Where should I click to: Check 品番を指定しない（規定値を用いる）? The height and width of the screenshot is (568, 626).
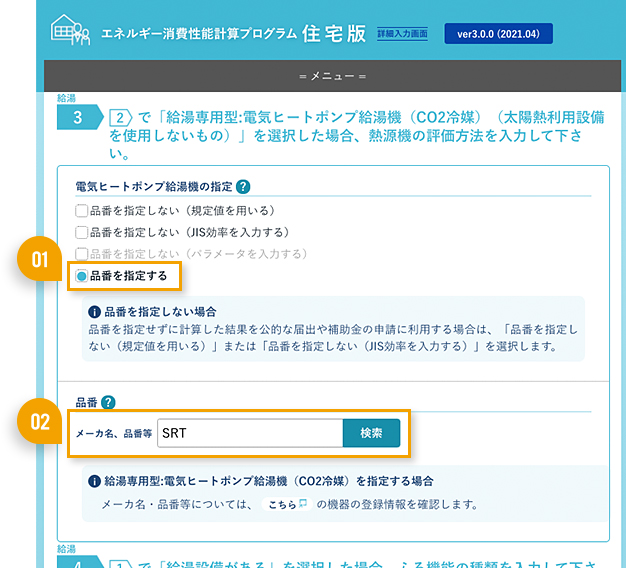click(81, 211)
